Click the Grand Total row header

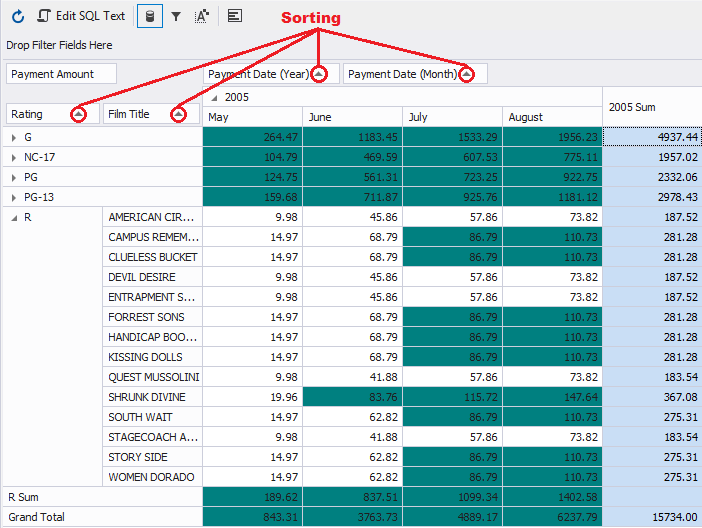(103, 517)
